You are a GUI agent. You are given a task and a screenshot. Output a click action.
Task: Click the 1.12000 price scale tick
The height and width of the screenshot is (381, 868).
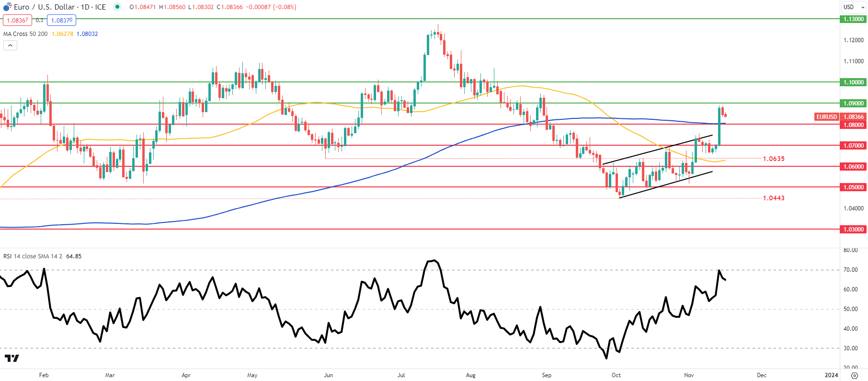pos(854,40)
